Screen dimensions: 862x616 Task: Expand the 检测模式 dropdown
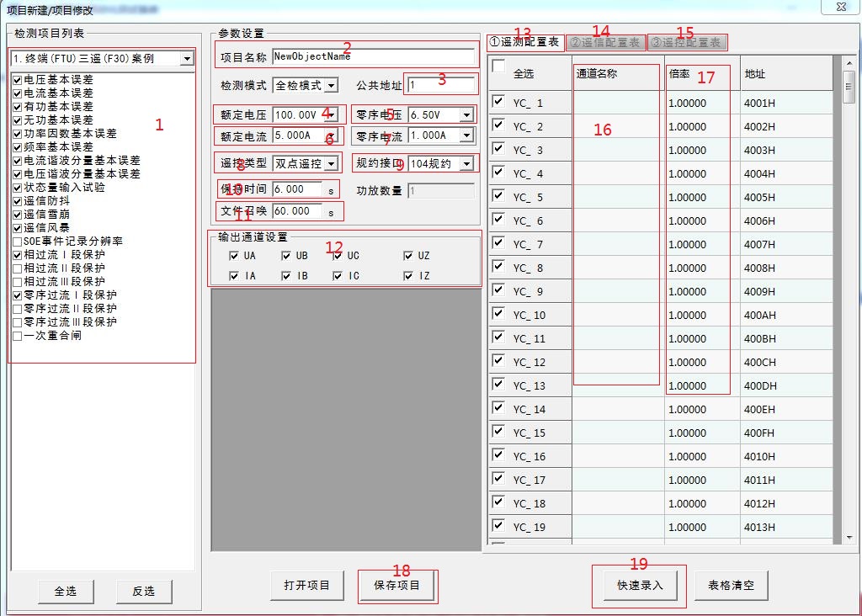(x=331, y=86)
